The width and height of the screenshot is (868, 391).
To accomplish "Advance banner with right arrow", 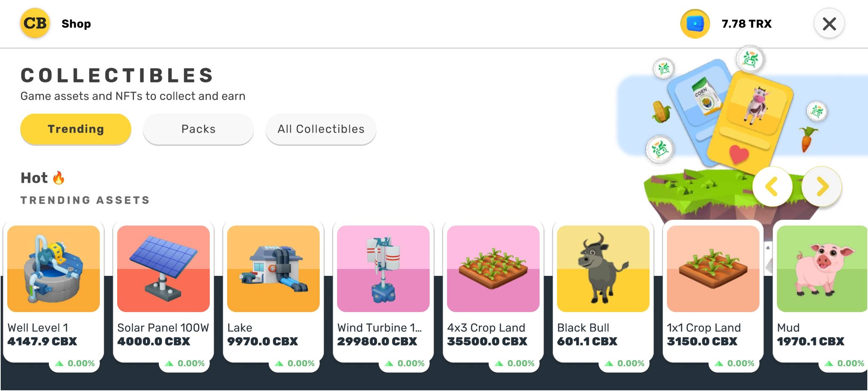I will point(822,186).
